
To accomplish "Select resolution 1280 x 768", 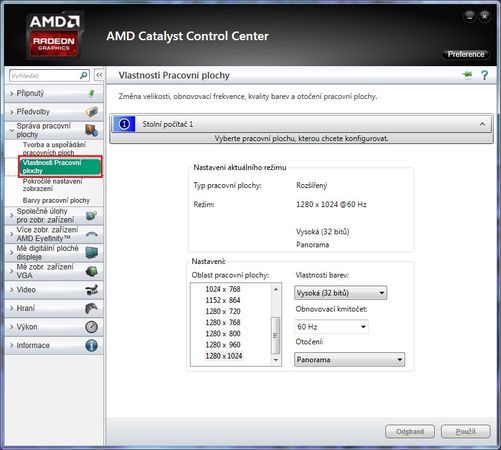I will point(223,323).
